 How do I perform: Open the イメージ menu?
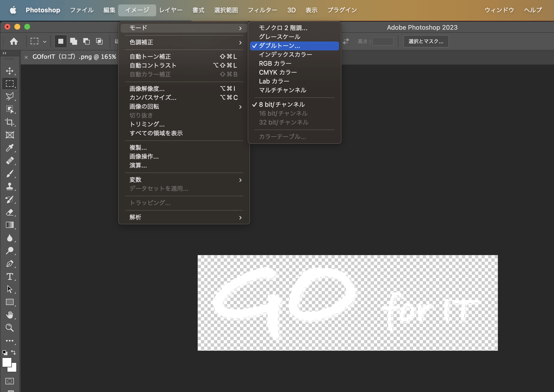(x=137, y=10)
